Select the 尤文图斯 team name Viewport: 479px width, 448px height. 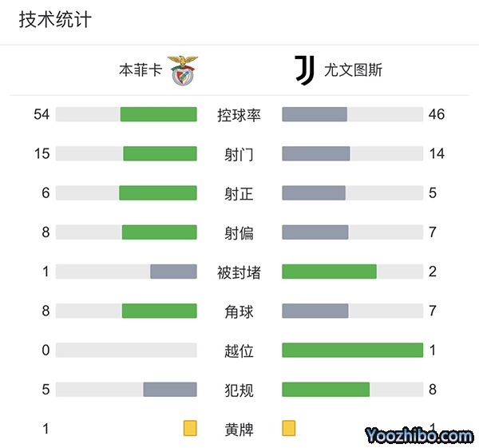[353, 70]
